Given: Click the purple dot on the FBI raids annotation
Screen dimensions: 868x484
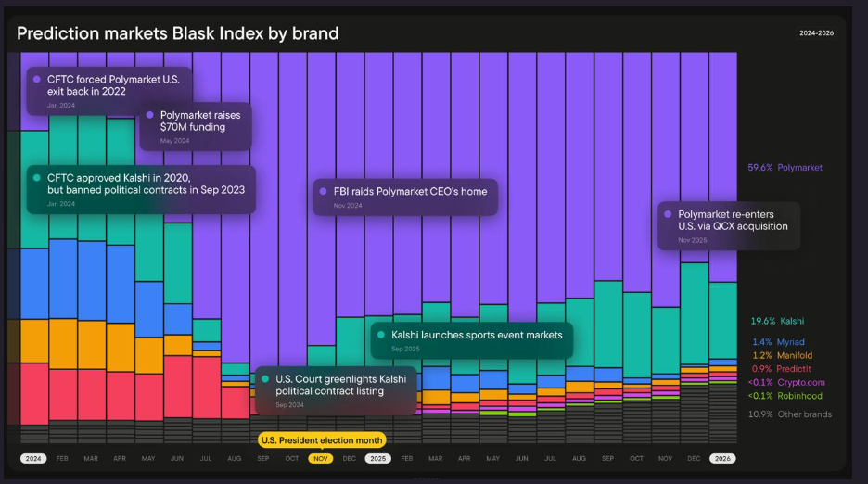Looking at the screenshot, I should (324, 192).
